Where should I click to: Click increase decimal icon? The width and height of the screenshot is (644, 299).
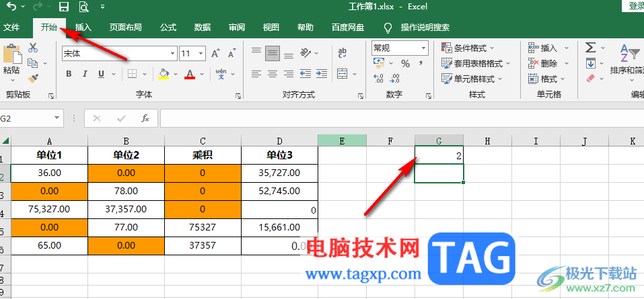pyautogui.click(x=379, y=78)
